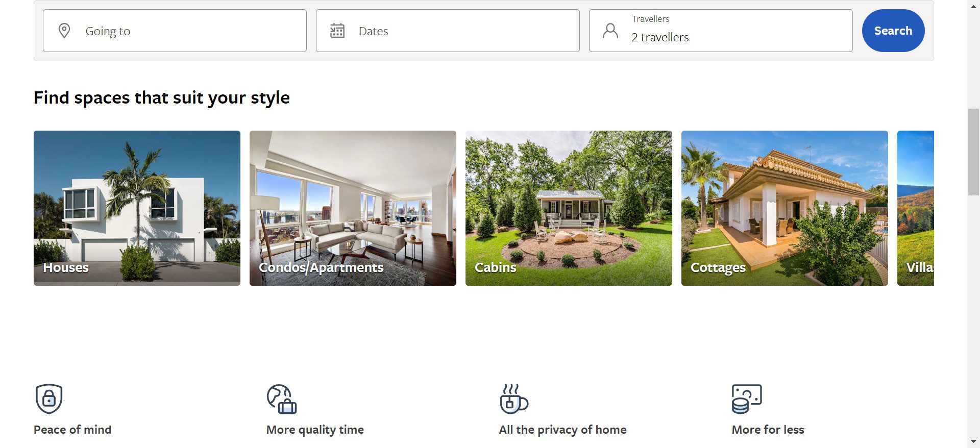Choose the Cabins category card
Image resolution: width=980 pixels, height=448 pixels.
point(569,208)
